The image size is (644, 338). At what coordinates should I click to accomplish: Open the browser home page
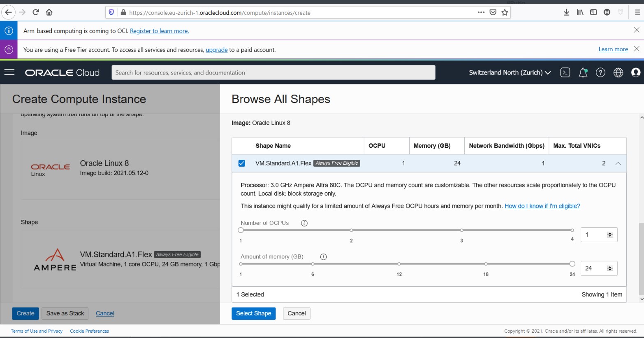[49, 12]
